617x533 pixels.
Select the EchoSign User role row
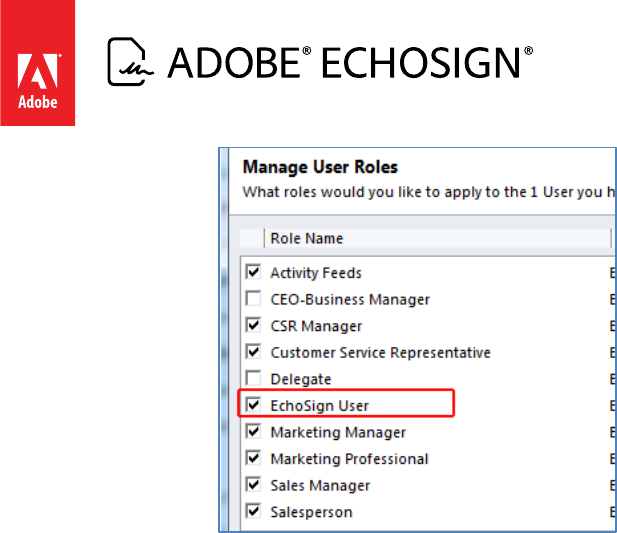(x=320, y=405)
